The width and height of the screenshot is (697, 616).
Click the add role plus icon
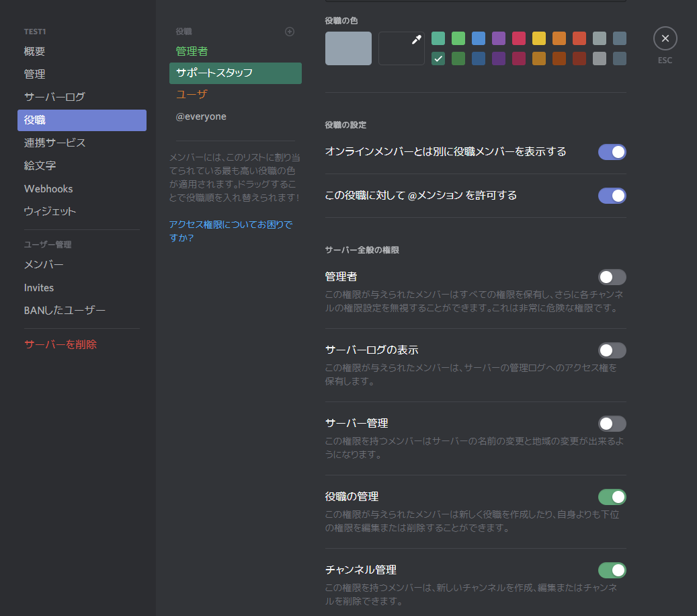click(290, 32)
